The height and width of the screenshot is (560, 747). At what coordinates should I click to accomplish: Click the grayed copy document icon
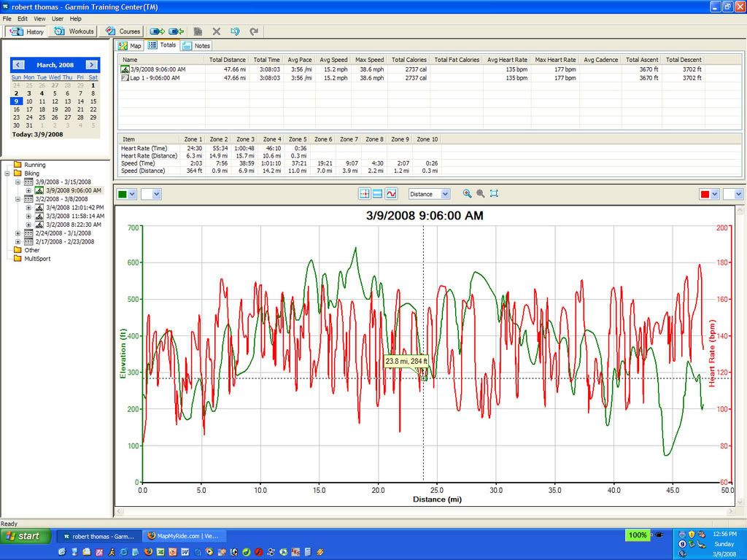tap(198, 31)
